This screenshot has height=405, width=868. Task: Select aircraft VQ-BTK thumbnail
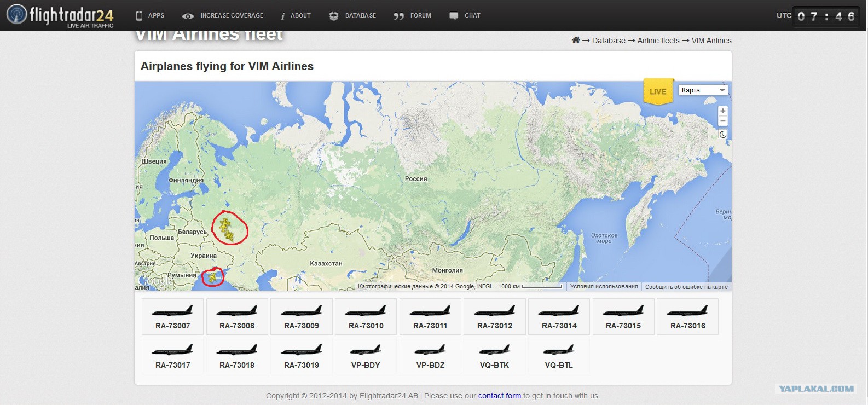pos(495,356)
